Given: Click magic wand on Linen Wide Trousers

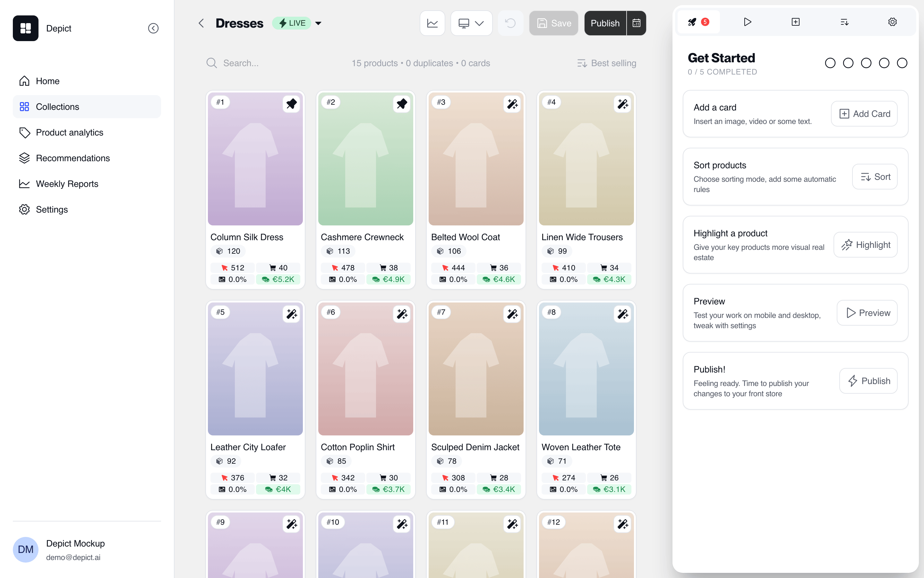Looking at the screenshot, I should [623, 104].
